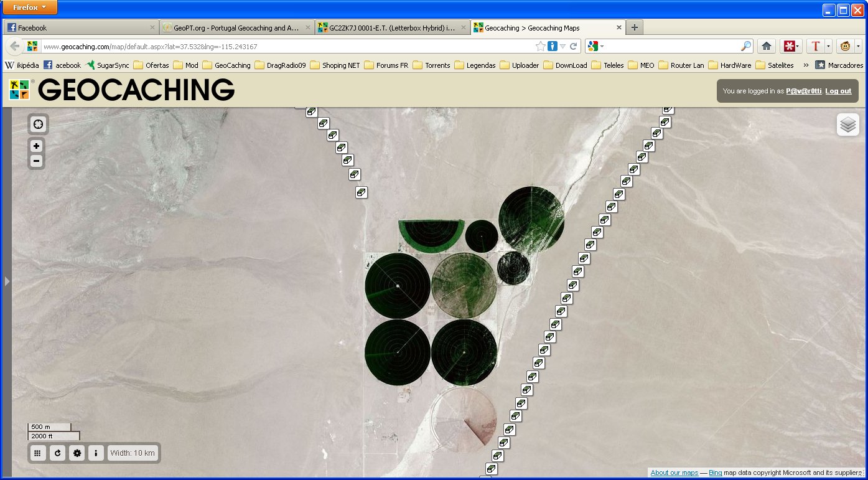Click the Log out link

pyautogui.click(x=838, y=91)
